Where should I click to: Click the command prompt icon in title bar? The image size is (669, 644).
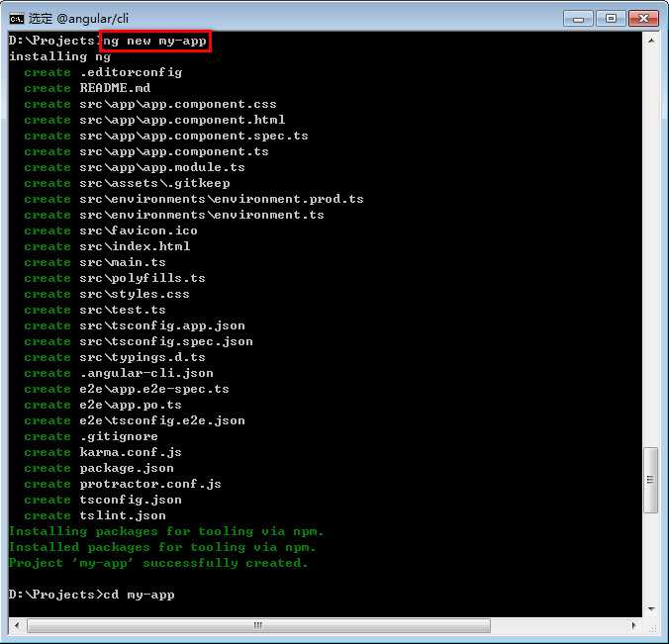click(17, 18)
